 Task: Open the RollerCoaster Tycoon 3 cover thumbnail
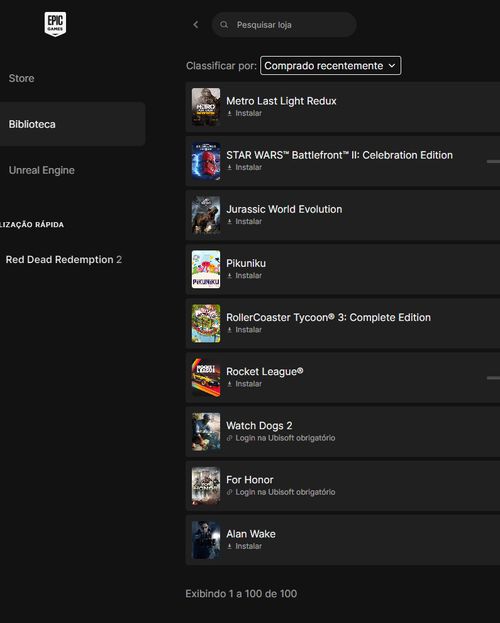(x=206, y=323)
